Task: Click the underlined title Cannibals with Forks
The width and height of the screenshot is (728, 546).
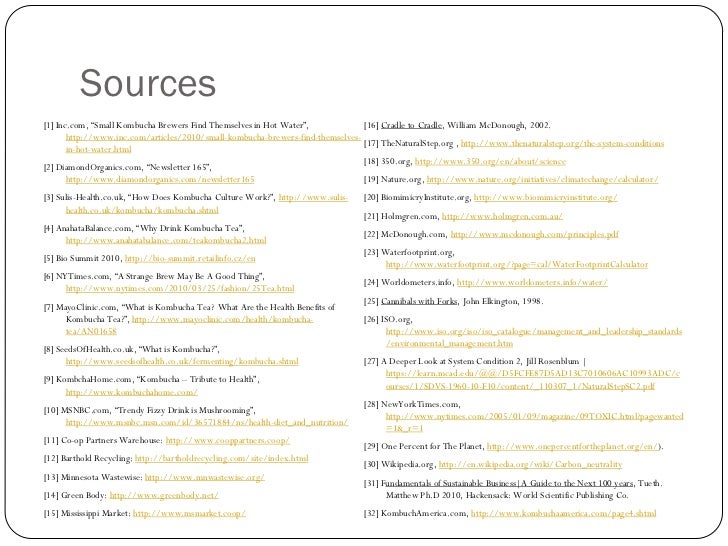Action: [x=419, y=301]
